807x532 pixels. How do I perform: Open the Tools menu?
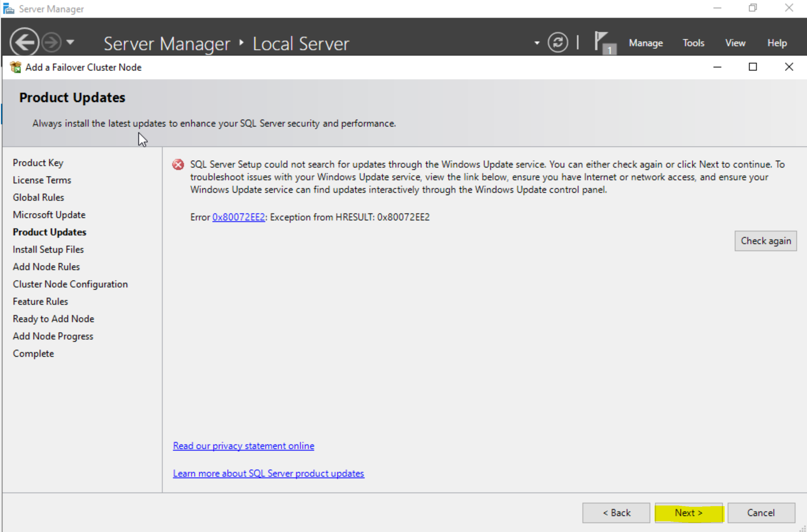[x=693, y=43]
